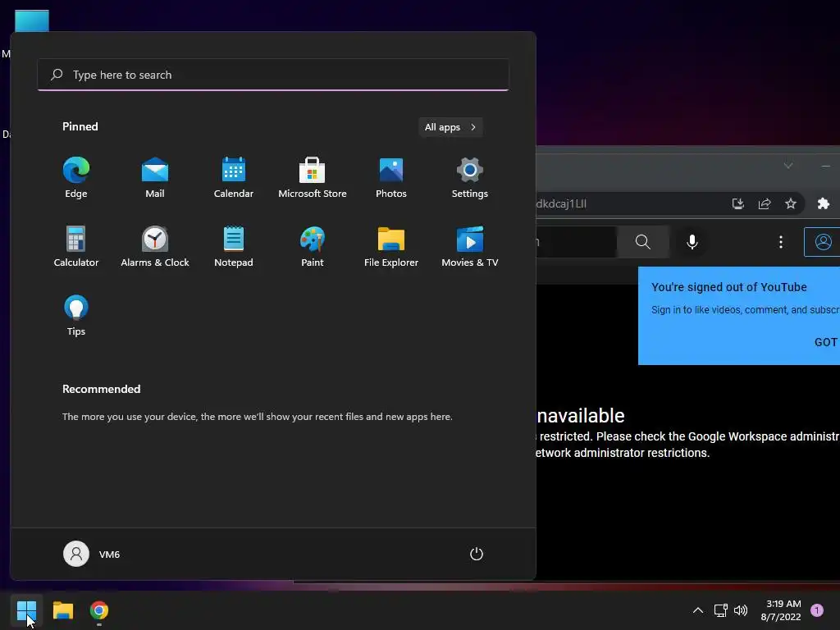Open Chrome extensions puzzle icon
The image size is (840, 630).
point(824,203)
